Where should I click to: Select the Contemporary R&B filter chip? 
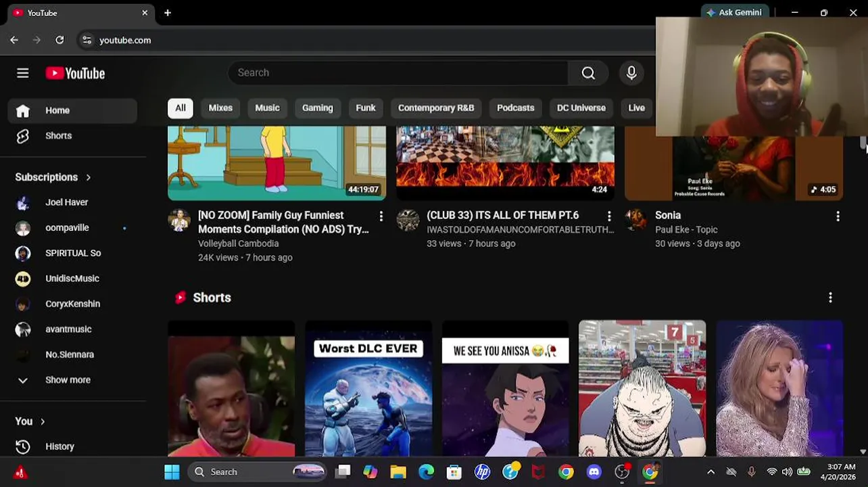tap(436, 108)
